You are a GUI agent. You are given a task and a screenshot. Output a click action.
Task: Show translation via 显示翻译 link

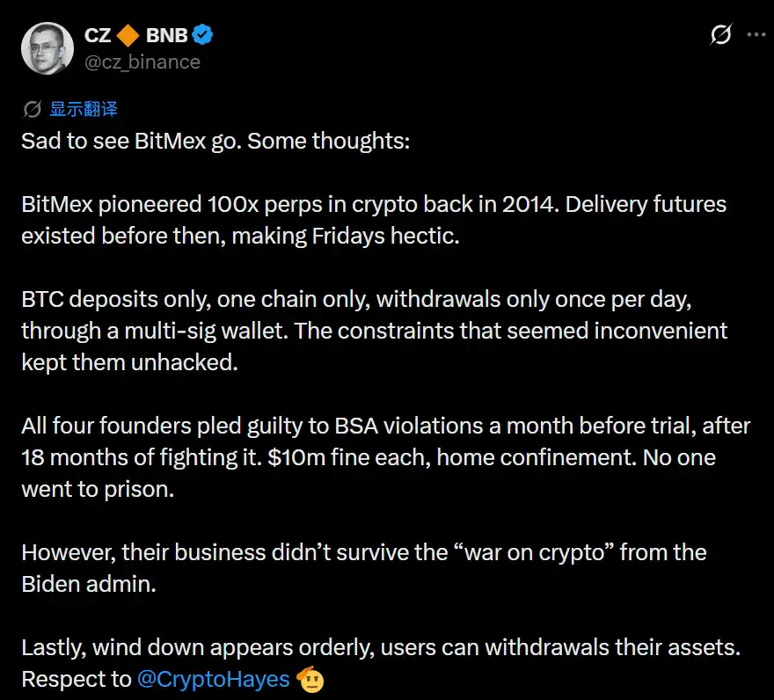84,109
